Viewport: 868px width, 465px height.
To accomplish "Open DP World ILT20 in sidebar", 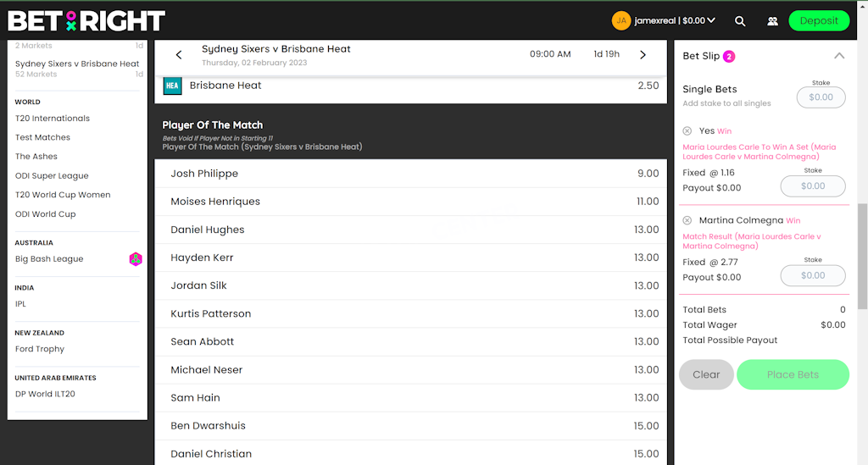I will pyautogui.click(x=45, y=394).
